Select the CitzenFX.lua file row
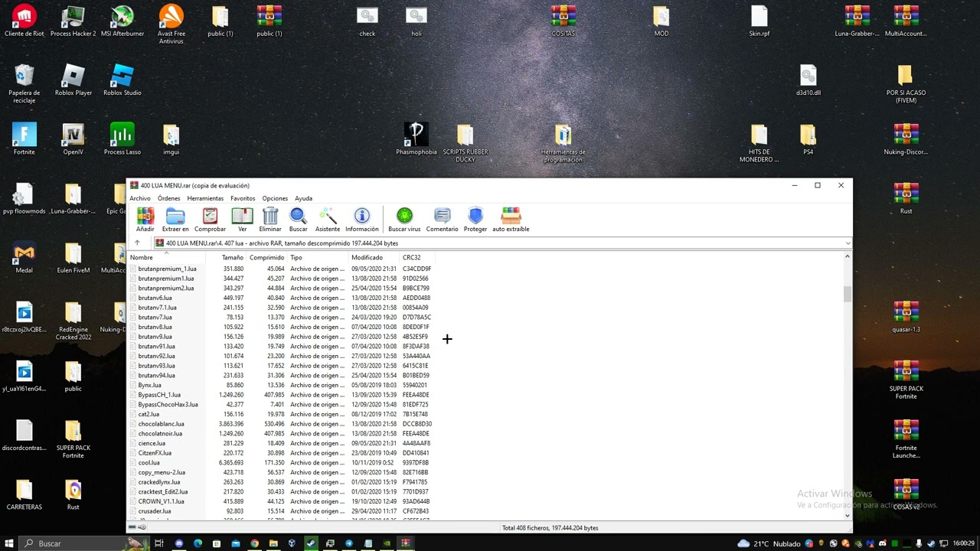This screenshot has height=551, width=980. point(282,453)
